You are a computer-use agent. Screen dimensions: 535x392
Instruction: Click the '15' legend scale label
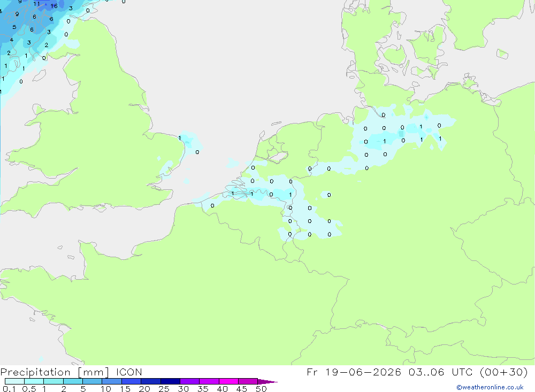coord(125,389)
